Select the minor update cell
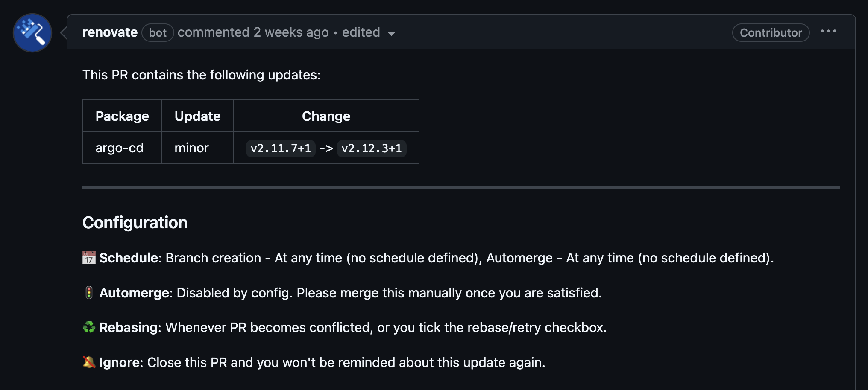 click(x=191, y=148)
